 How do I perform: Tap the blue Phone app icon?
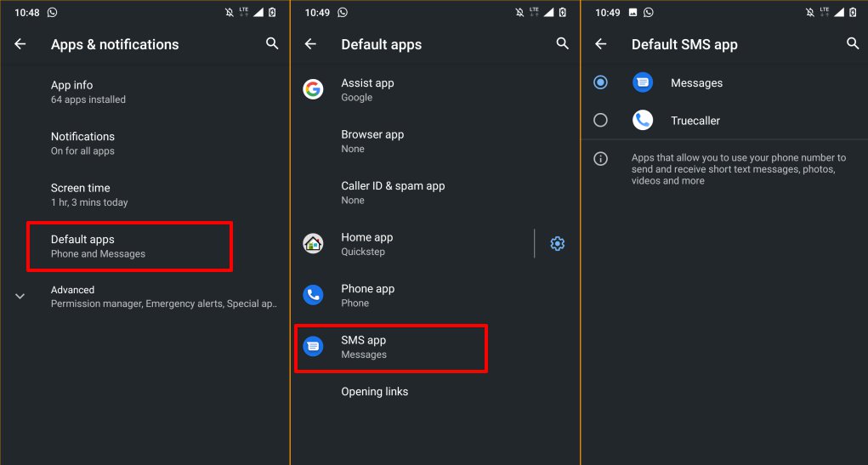[x=313, y=295]
